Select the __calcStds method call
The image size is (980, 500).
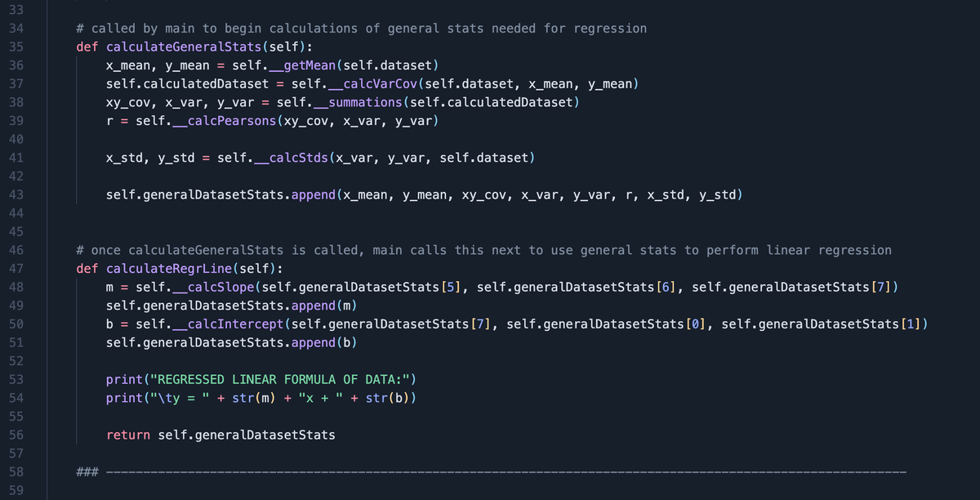[294, 157]
